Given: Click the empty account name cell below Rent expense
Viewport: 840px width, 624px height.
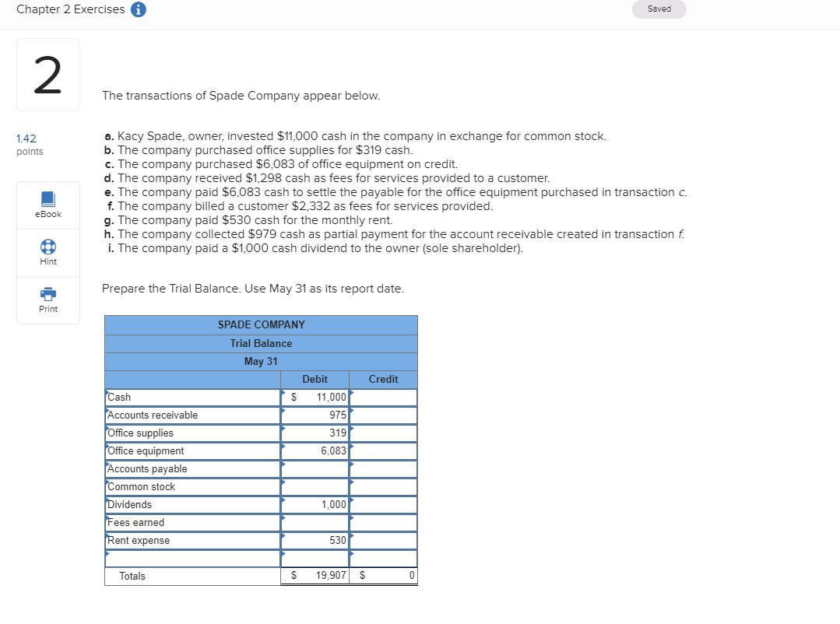Looking at the screenshot, I should (x=192, y=557).
